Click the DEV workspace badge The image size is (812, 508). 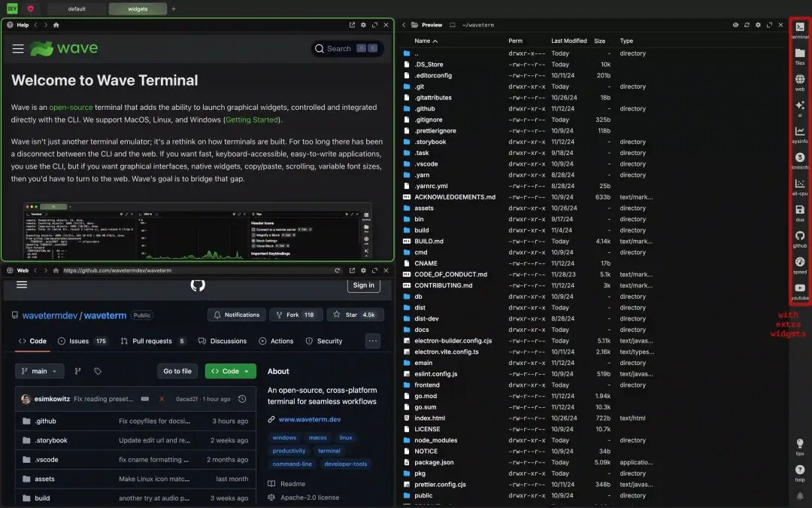pyautogui.click(x=12, y=8)
